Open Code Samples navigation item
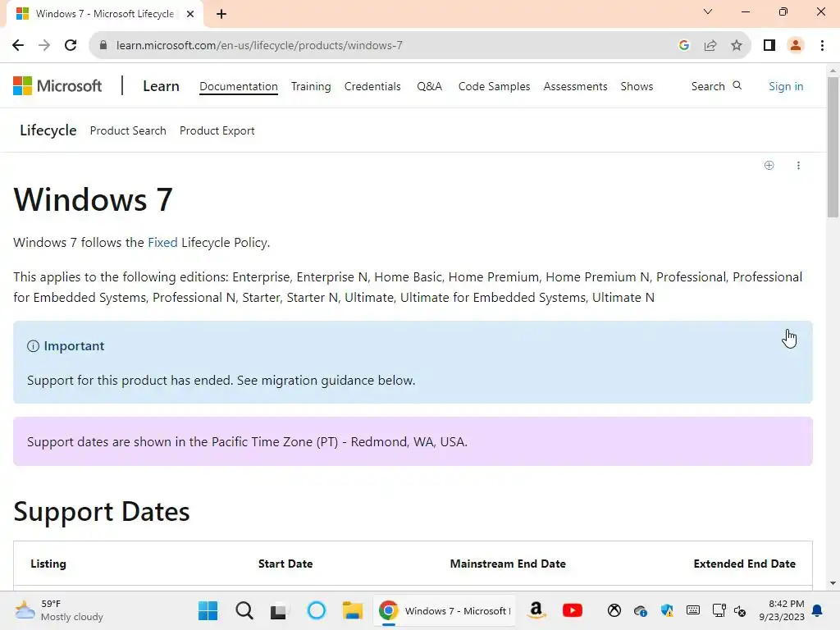The image size is (840, 630). click(x=494, y=86)
